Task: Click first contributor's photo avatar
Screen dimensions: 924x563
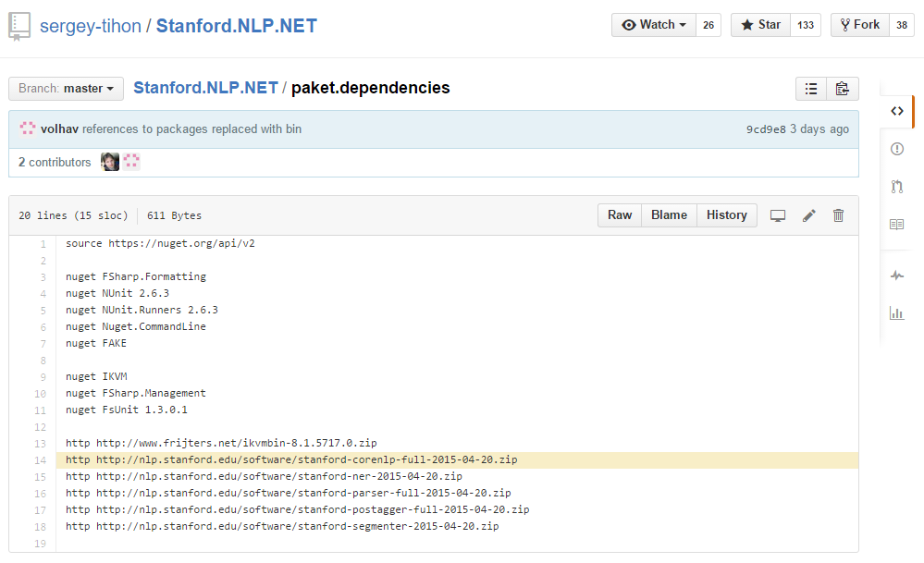Action: 110,162
